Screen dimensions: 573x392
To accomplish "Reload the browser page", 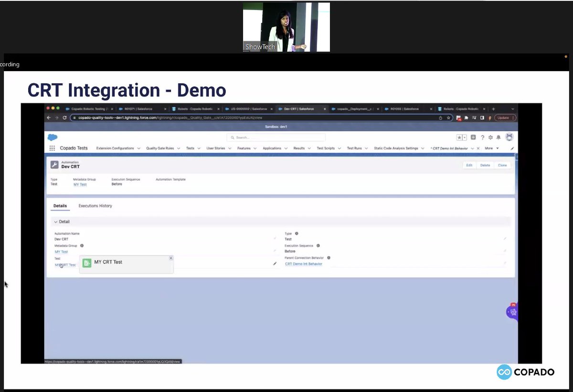I will click(65, 117).
